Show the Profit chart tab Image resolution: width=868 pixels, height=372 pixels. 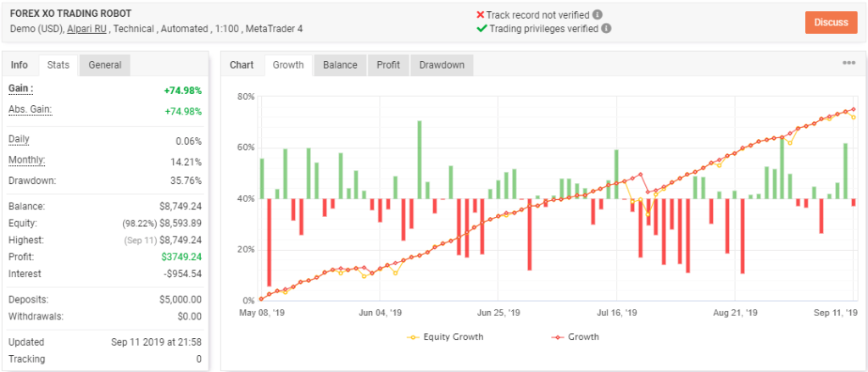[387, 64]
